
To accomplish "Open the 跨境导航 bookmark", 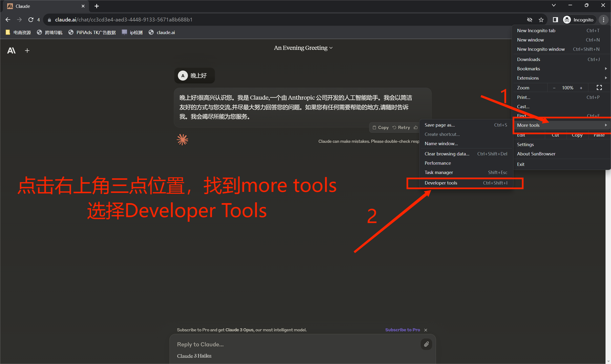I will (50, 32).
